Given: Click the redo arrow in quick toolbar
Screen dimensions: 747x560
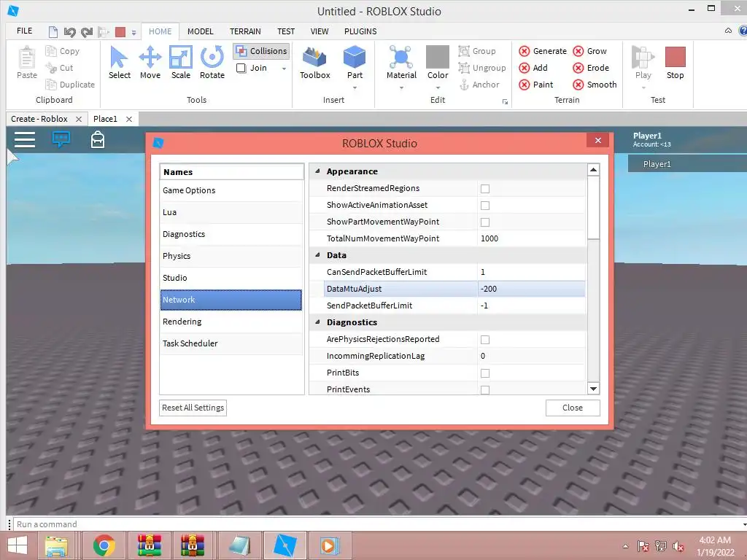Looking at the screenshot, I should point(86,32).
